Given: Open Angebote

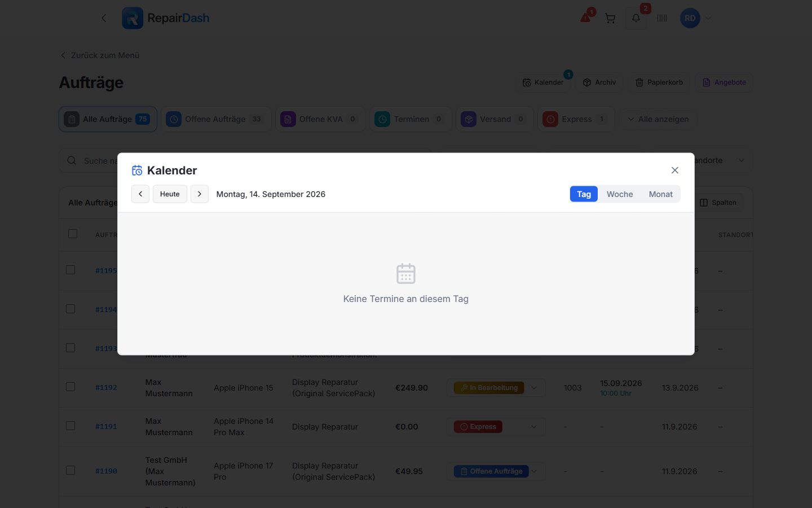Looking at the screenshot, I should coord(724,82).
